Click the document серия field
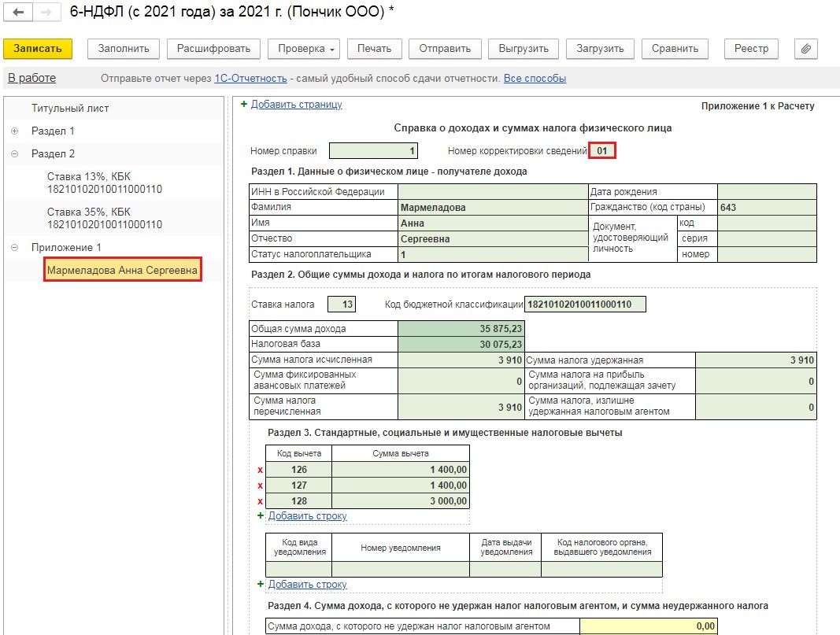 [767, 238]
